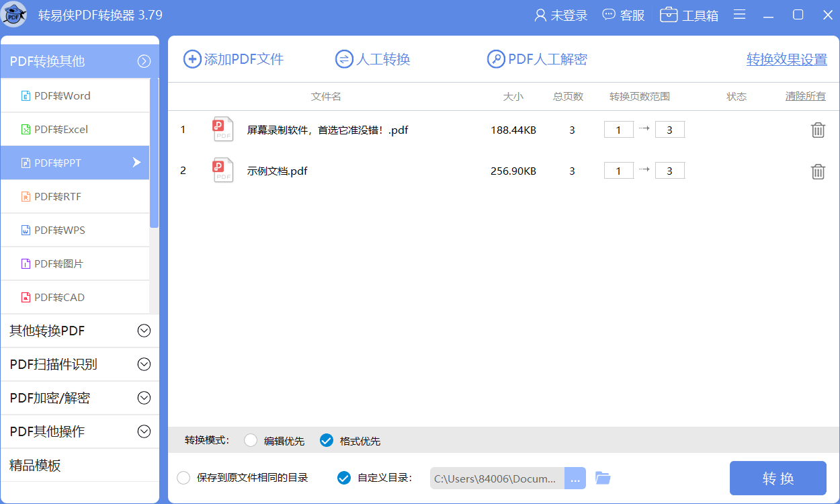This screenshot has height=504, width=840.
Task: Click the output path C:\Users\84006 field
Action: click(x=497, y=478)
